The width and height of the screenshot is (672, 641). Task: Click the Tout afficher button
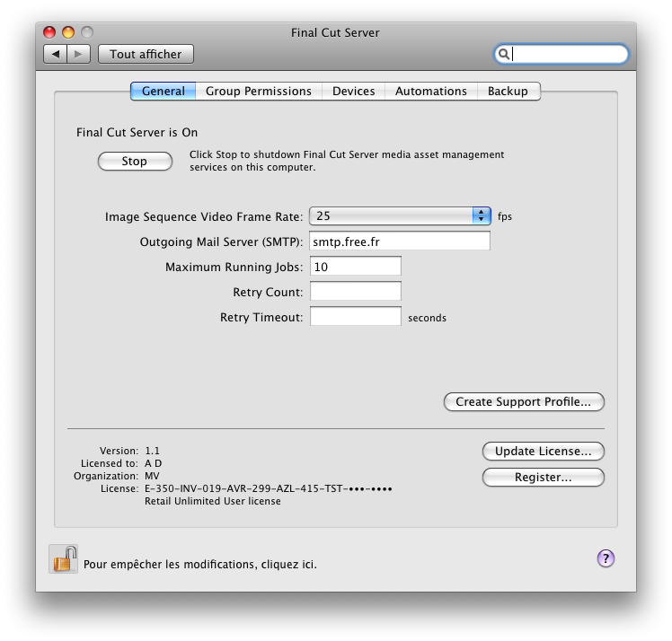tap(146, 54)
